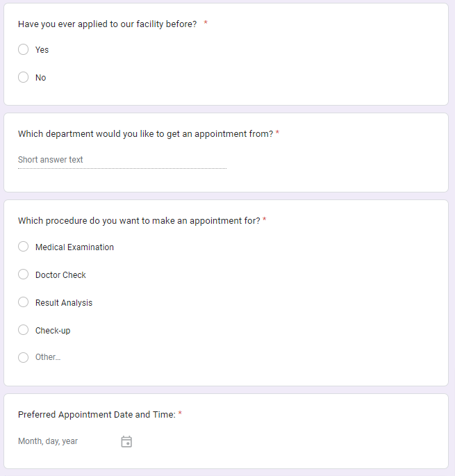Click the Short answer text field

pyautogui.click(x=122, y=160)
